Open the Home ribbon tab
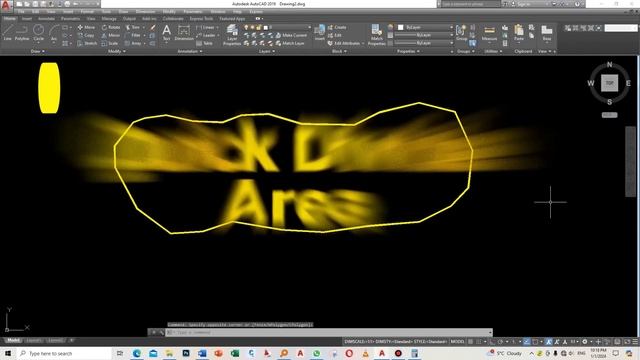Screen dimensions: 640x360 (x=10, y=18)
